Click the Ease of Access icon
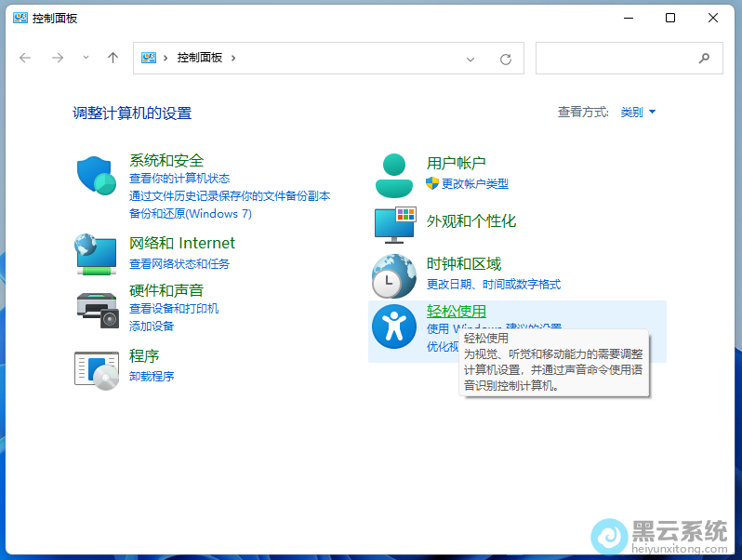The width and height of the screenshot is (742, 560). point(393,327)
